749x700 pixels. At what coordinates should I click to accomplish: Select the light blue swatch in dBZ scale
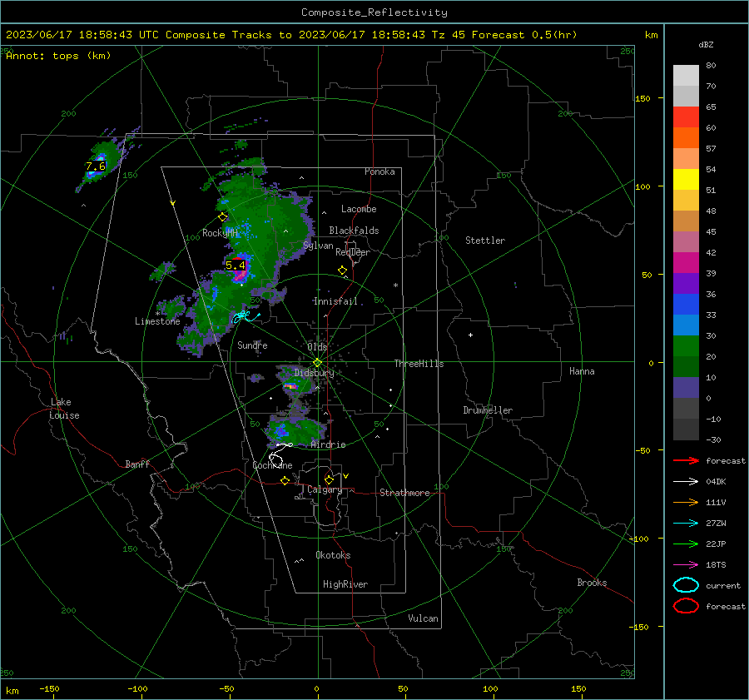point(686,325)
